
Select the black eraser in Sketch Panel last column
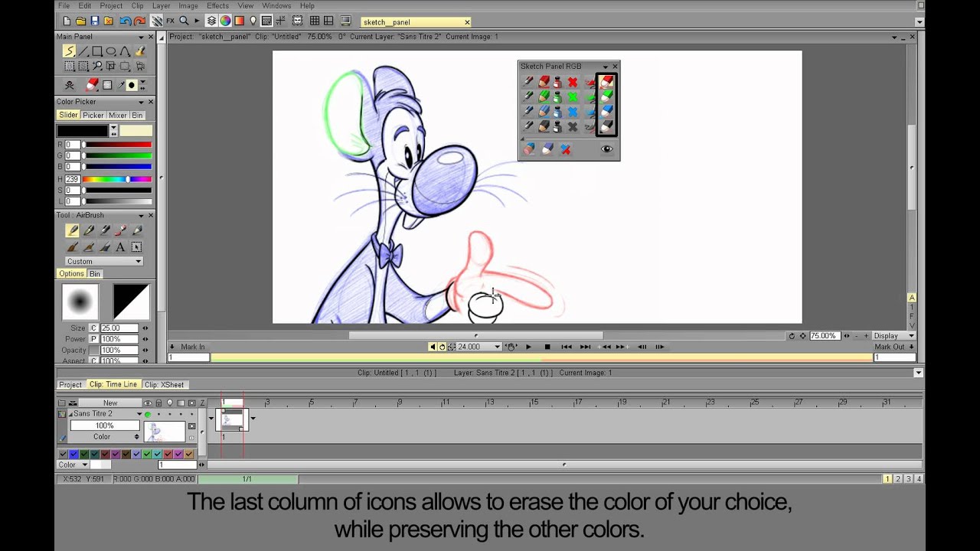point(606,127)
